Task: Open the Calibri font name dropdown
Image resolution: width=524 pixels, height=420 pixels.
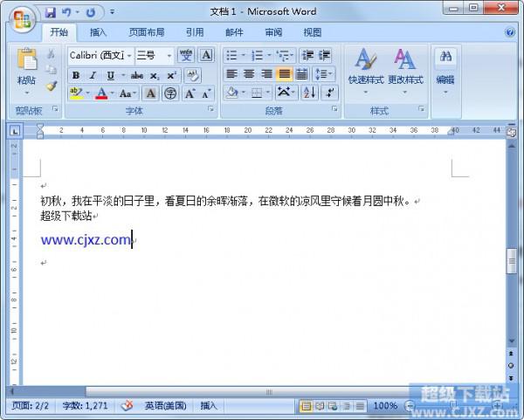Action: click(129, 56)
